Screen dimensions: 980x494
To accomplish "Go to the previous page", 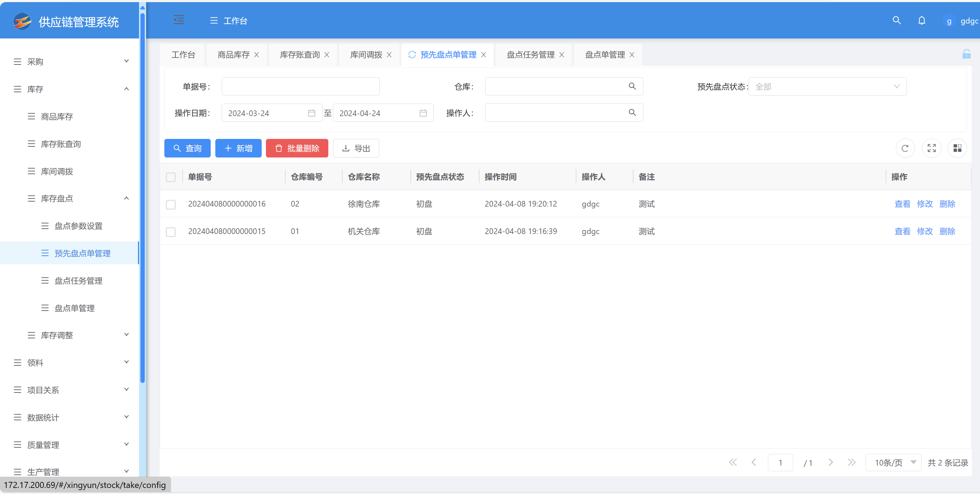I will [x=753, y=462].
